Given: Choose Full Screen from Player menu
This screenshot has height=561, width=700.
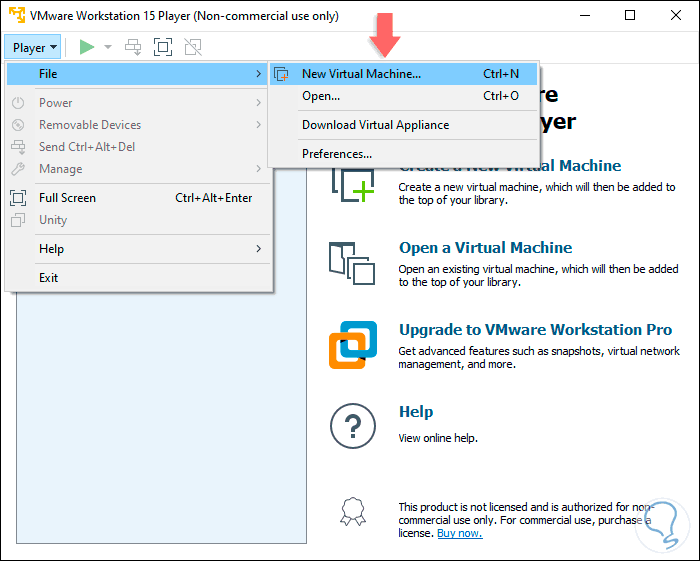Looking at the screenshot, I should pos(137,198).
